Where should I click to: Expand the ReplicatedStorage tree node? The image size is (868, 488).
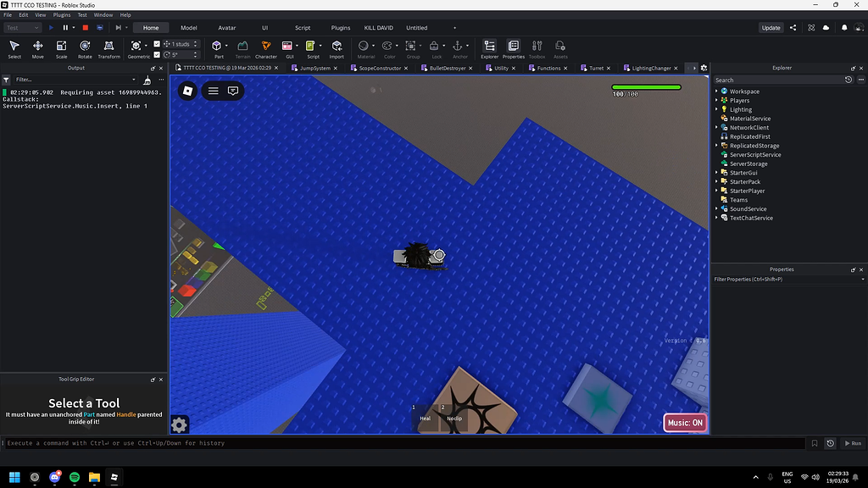click(x=716, y=146)
